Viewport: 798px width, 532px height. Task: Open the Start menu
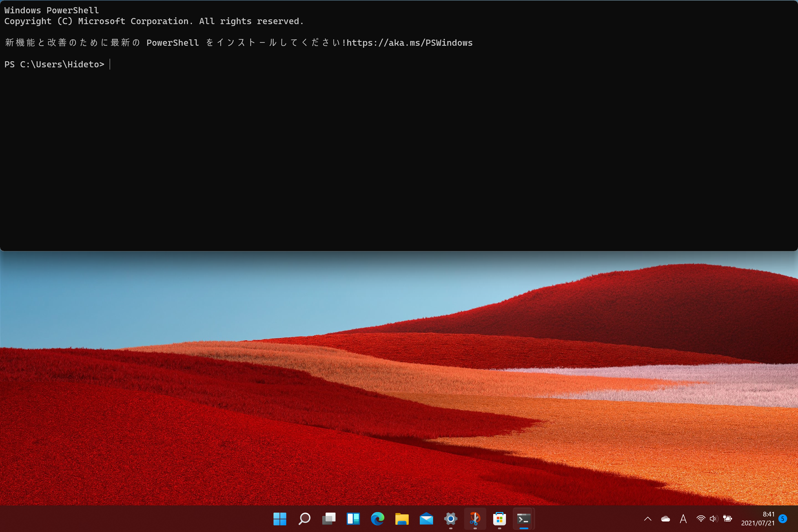click(280, 519)
